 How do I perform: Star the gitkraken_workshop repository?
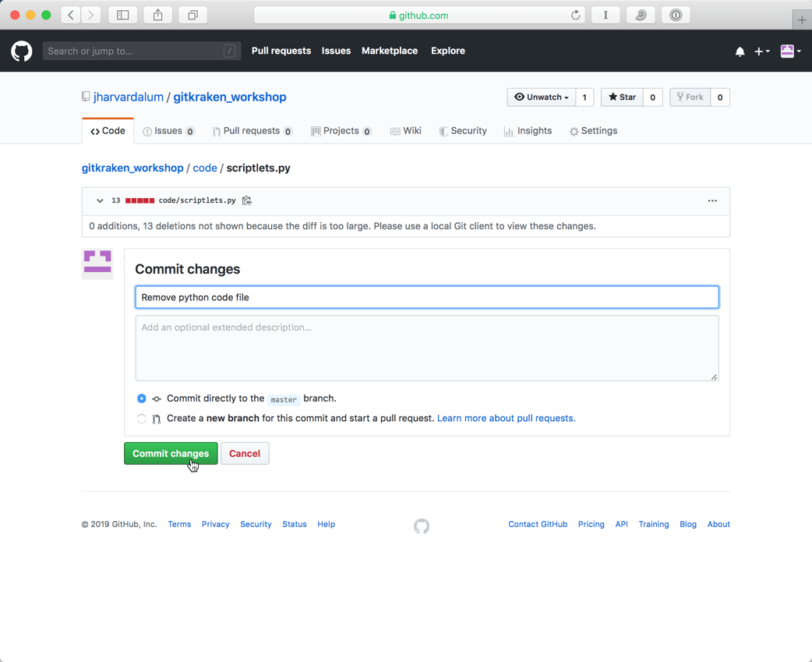(621, 97)
